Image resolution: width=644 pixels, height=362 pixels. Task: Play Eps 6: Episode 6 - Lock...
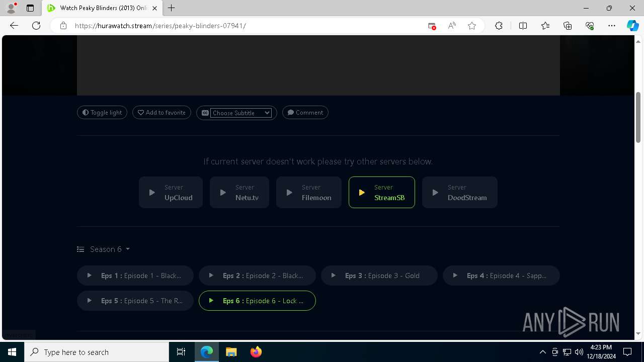257,301
